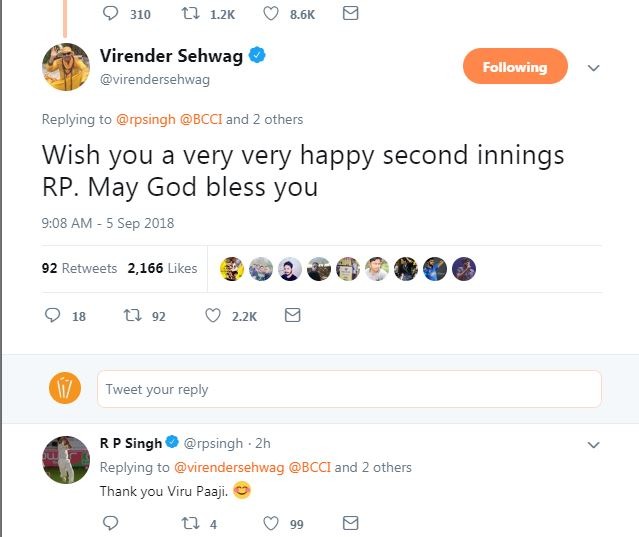This screenshot has height=537, width=639.
Task: Toggle the Following button for Virender Sehwag
Action: [x=515, y=66]
